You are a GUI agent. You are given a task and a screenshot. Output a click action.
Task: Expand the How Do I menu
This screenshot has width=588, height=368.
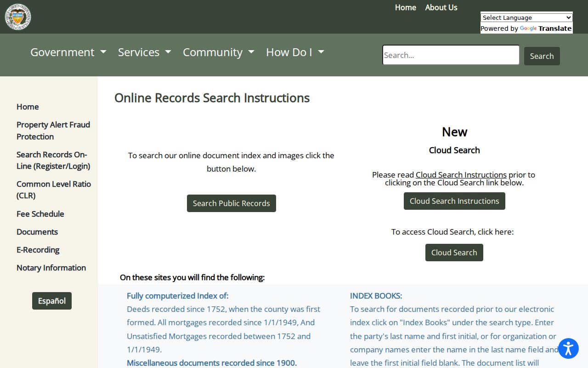(x=295, y=52)
